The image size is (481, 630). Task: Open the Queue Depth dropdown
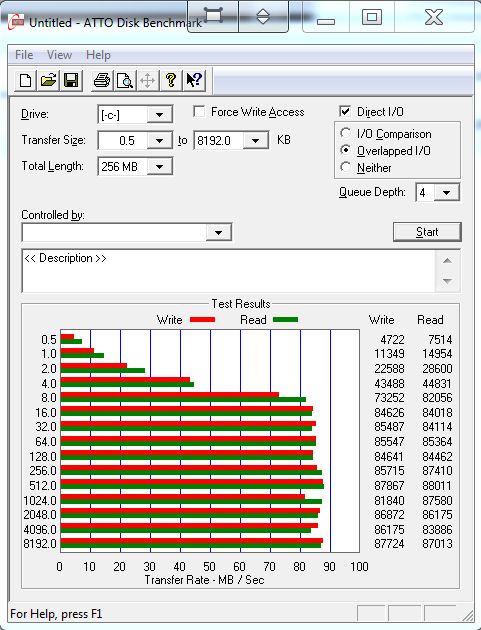pos(446,192)
